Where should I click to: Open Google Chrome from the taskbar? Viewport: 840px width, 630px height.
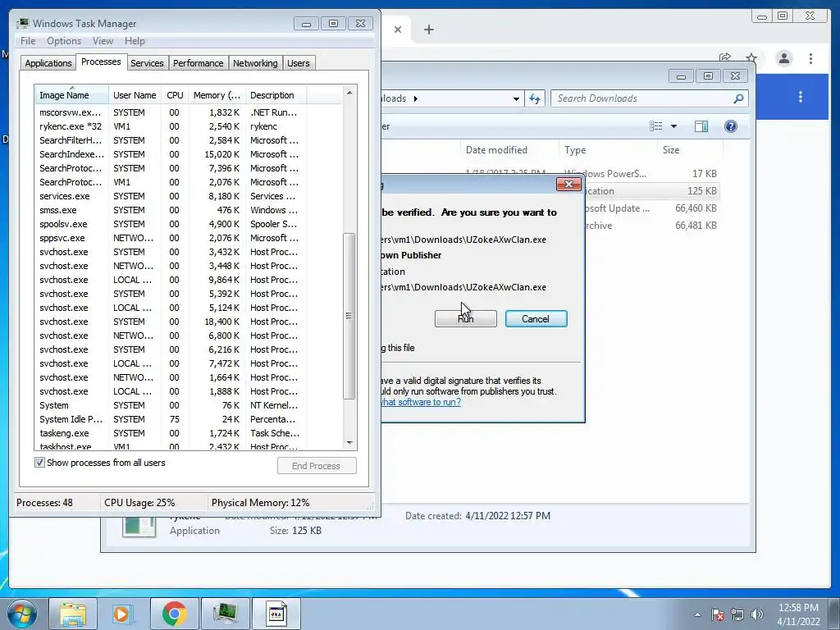(174, 614)
